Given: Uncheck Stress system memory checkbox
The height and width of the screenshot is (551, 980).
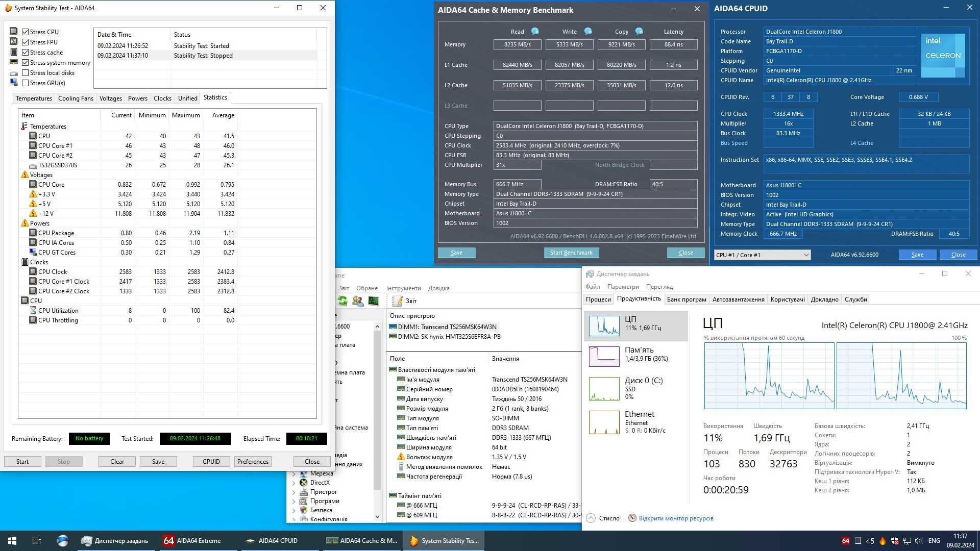Looking at the screenshot, I should (x=25, y=62).
